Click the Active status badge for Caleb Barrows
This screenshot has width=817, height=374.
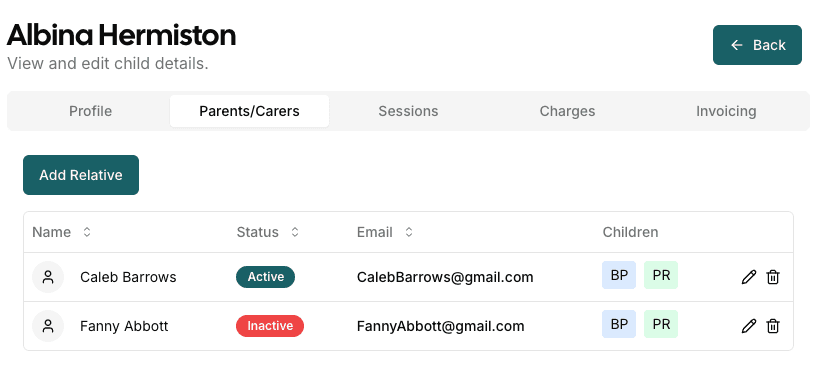coord(266,277)
